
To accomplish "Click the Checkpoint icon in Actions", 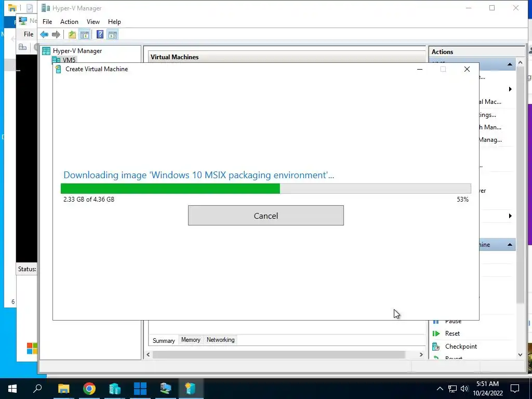I will [x=436, y=347].
